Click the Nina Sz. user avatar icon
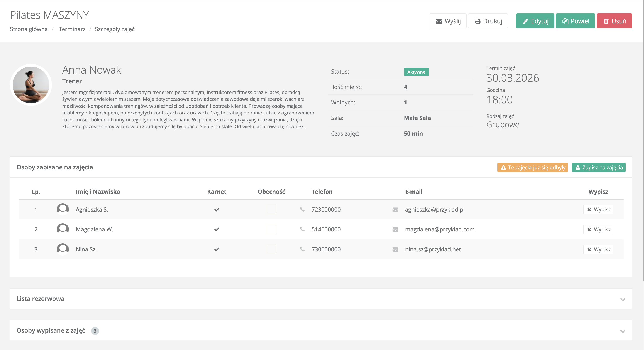This screenshot has width=644, height=350. (x=63, y=249)
